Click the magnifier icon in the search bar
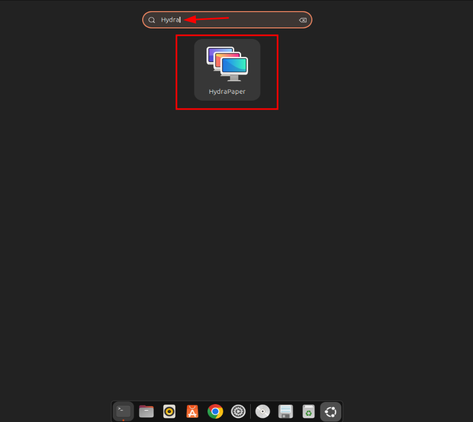Image resolution: width=473 pixels, height=422 pixels. 152,20
